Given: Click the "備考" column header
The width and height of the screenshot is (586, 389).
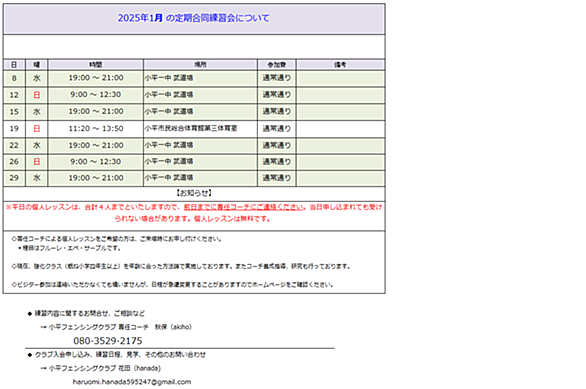Looking at the screenshot, I should [340, 65].
